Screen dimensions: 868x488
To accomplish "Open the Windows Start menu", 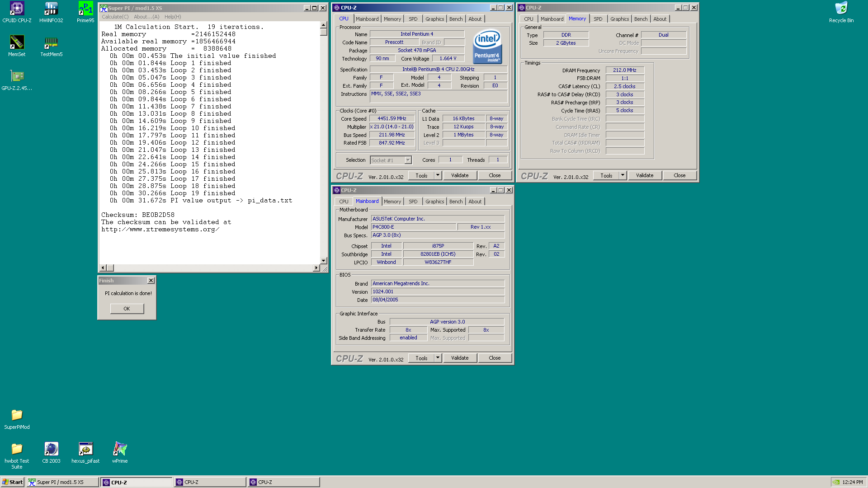I will 12,482.
